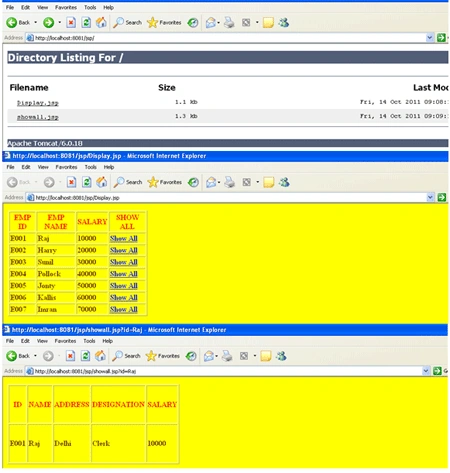Click History icon in Display.jsp window toolbar
The height and width of the screenshot is (473, 450).
point(193,182)
